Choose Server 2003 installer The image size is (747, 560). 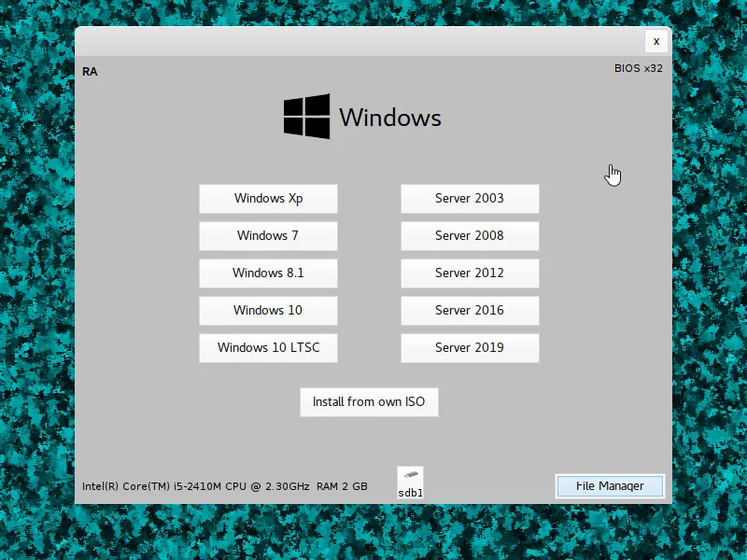click(470, 198)
